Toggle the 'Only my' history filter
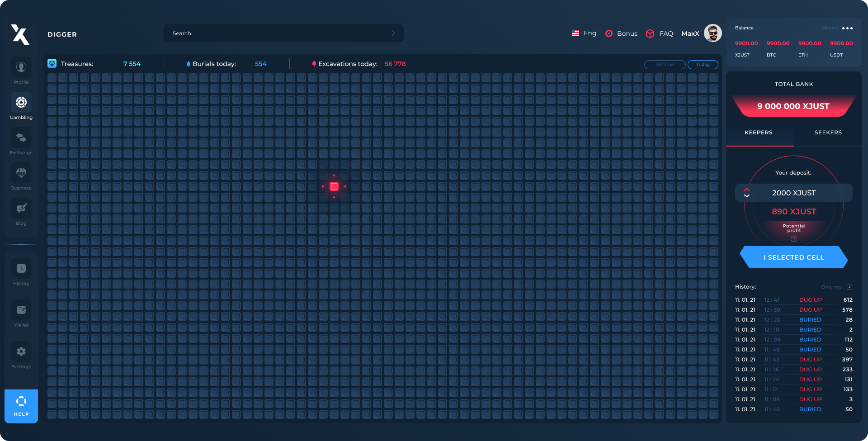 point(849,287)
